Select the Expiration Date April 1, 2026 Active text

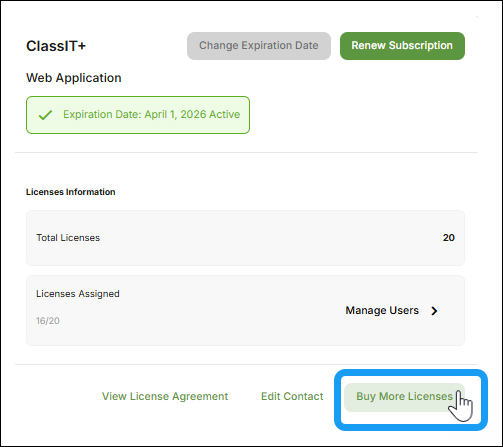[x=152, y=114]
